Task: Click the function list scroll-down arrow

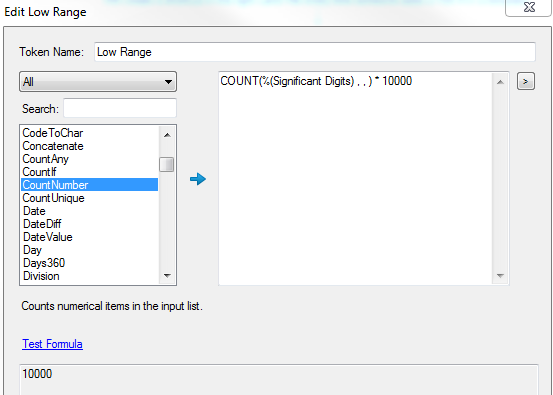Action: (x=168, y=275)
